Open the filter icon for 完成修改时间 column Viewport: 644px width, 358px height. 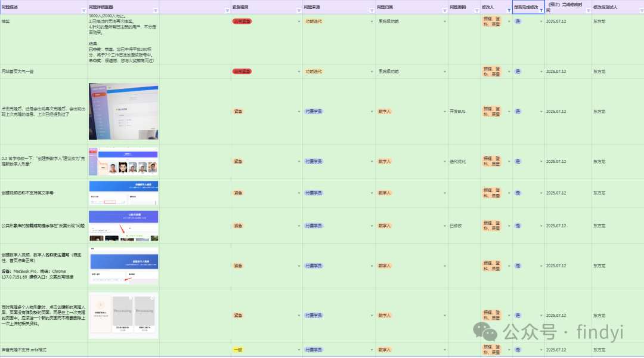click(588, 11)
